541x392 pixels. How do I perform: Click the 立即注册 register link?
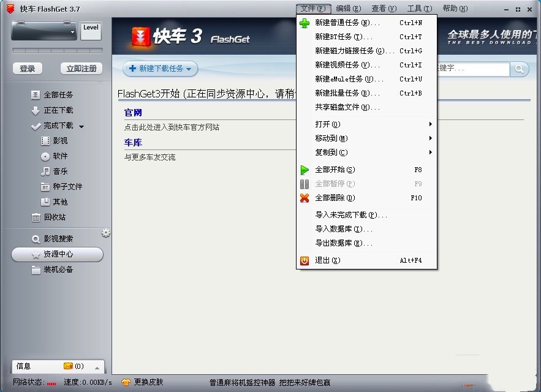coord(80,69)
